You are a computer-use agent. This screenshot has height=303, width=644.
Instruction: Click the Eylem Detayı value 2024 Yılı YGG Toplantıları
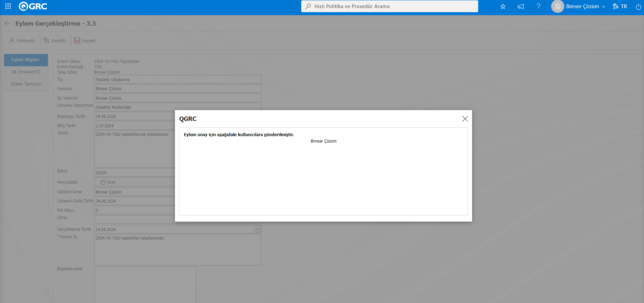pos(117,61)
